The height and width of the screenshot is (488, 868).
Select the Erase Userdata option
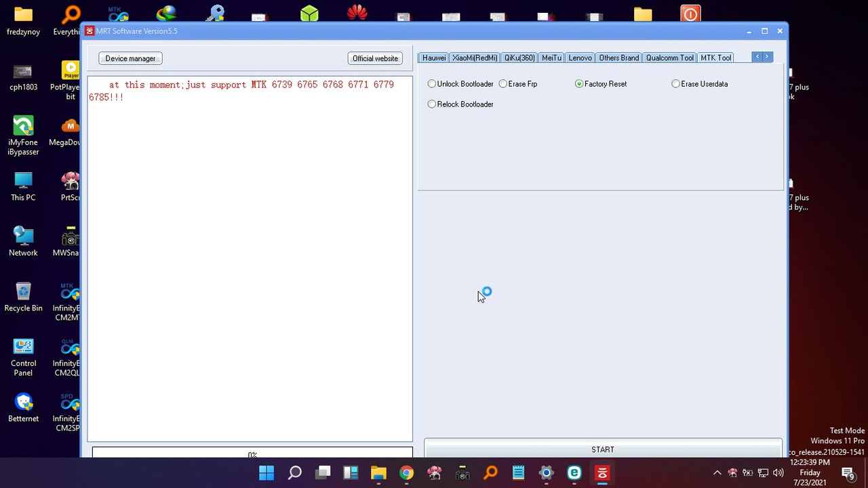click(700, 84)
